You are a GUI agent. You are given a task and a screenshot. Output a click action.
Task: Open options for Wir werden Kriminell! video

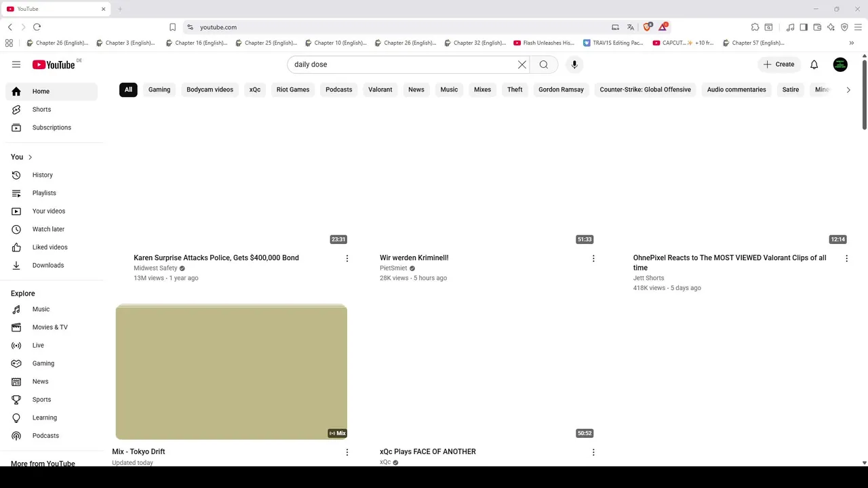pos(593,258)
